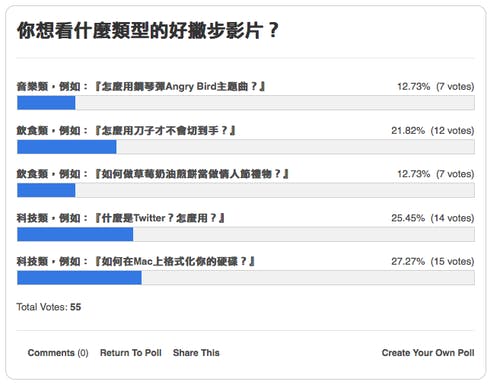Select the Mac hard disk option label
This screenshot has width=500, height=391.
pos(136,261)
